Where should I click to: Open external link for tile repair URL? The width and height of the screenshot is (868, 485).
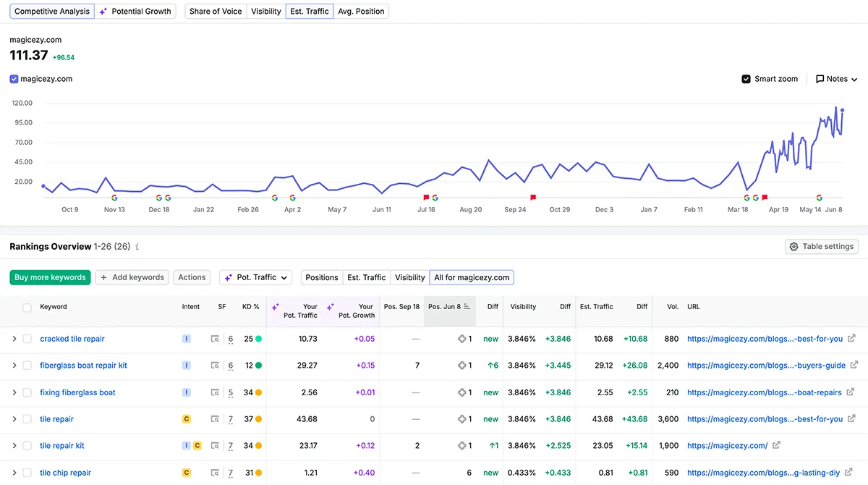coord(851,418)
